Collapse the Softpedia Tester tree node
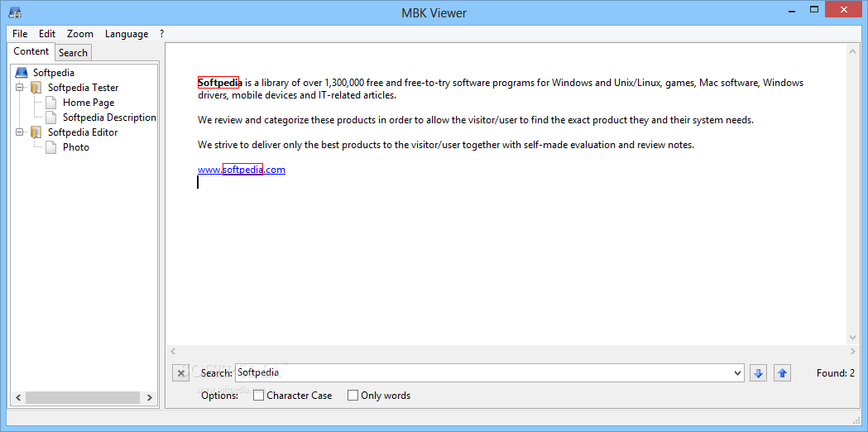 20,88
